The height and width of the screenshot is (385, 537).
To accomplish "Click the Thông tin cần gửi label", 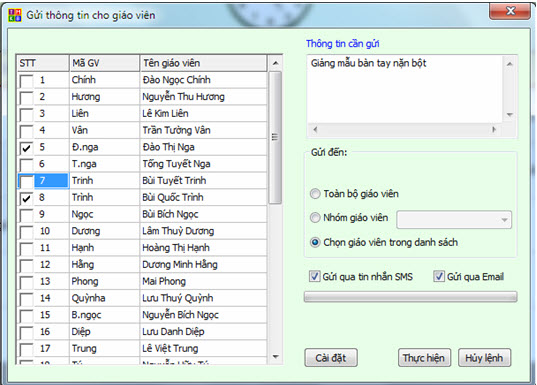I will click(x=342, y=44).
